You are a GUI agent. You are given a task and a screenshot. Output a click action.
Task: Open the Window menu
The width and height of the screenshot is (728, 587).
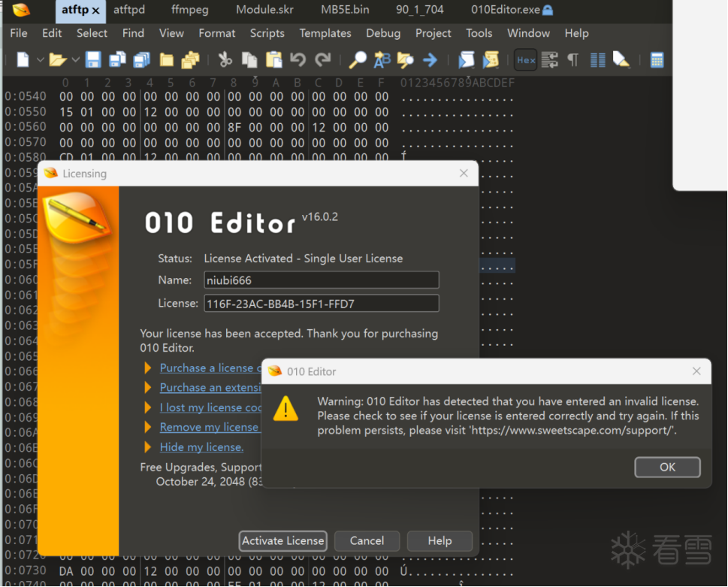pos(528,33)
